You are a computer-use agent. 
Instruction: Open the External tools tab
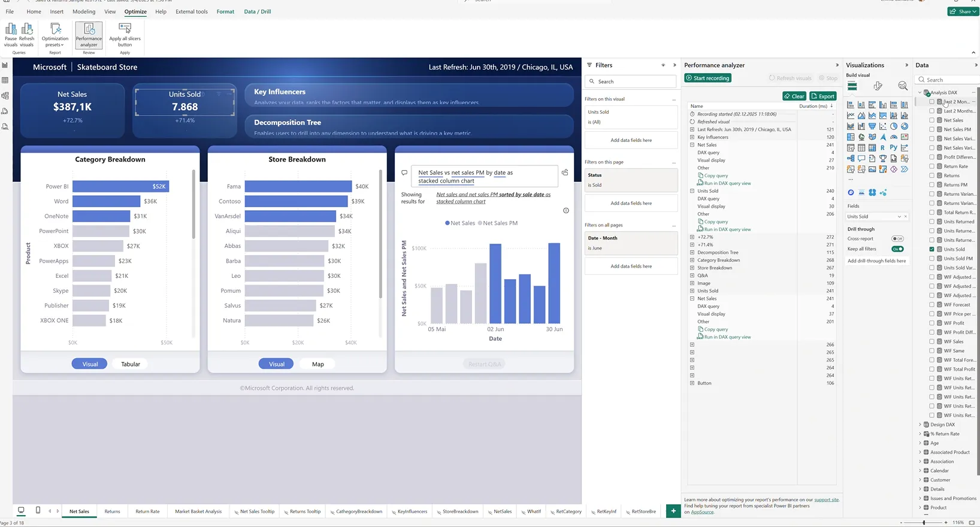(x=192, y=11)
